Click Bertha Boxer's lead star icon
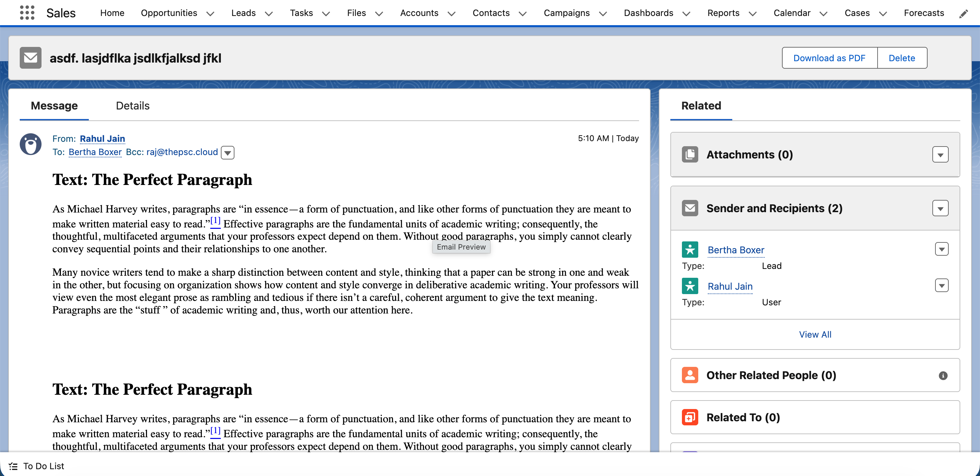Viewport: 980px width, 476px height. [x=690, y=250]
